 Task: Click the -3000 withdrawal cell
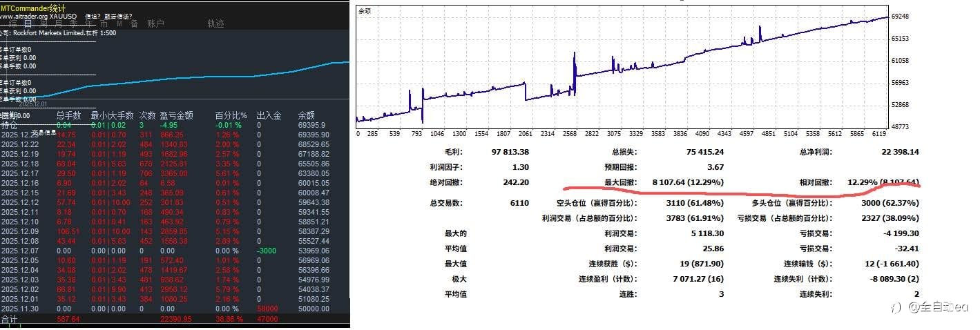pos(267,251)
